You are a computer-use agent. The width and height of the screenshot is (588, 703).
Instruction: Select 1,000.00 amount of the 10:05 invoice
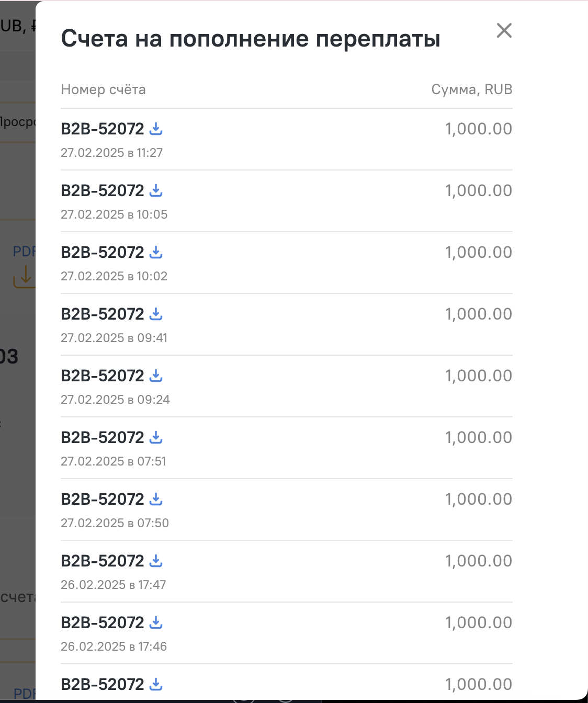click(479, 190)
